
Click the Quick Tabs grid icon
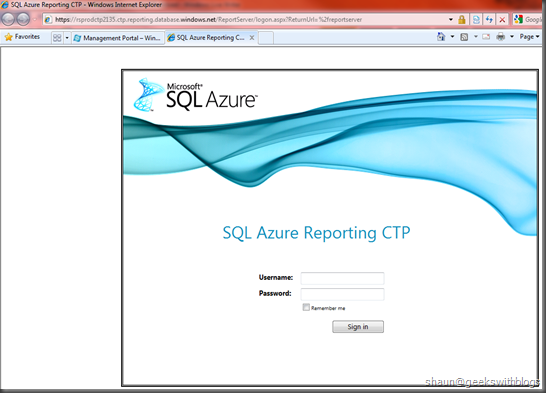pyautogui.click(x=57, y=38)
